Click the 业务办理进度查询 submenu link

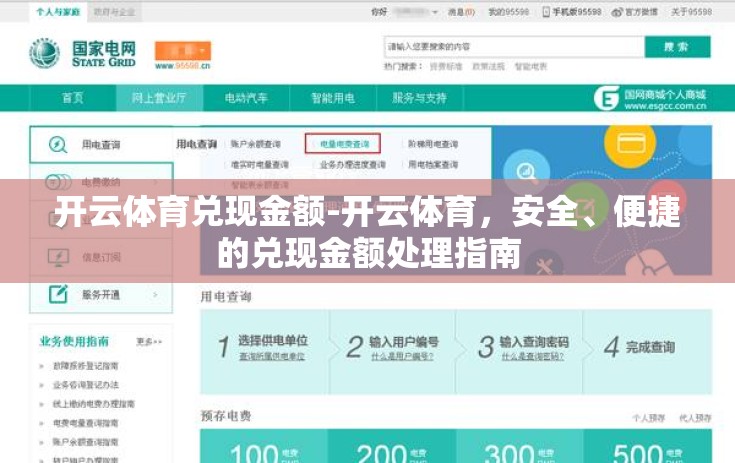point(352,164)
